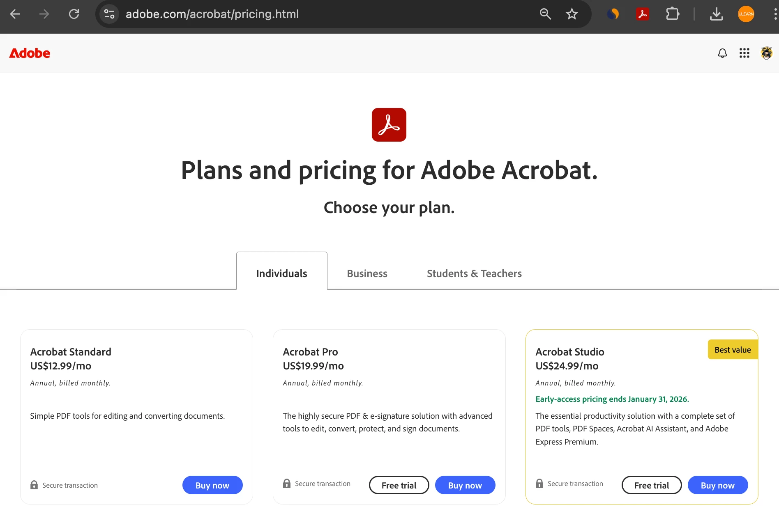Start Free trial of Acrobat Studio

pos(652,485)
